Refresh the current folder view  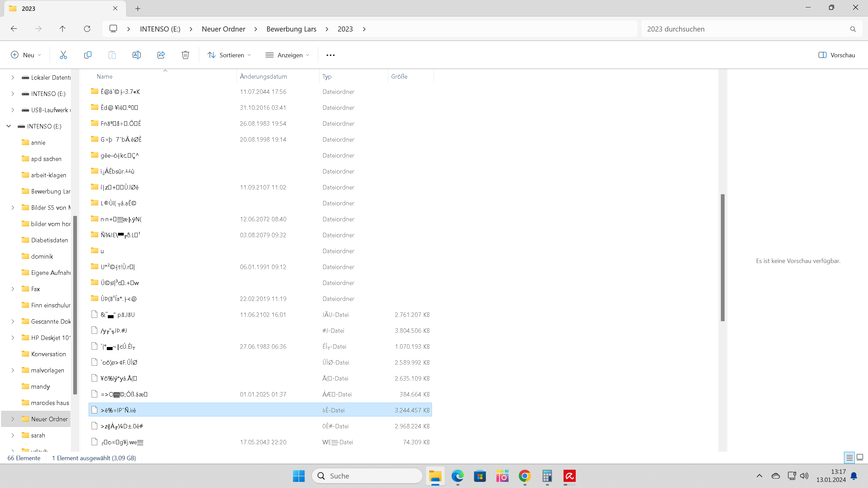(87, 29)
